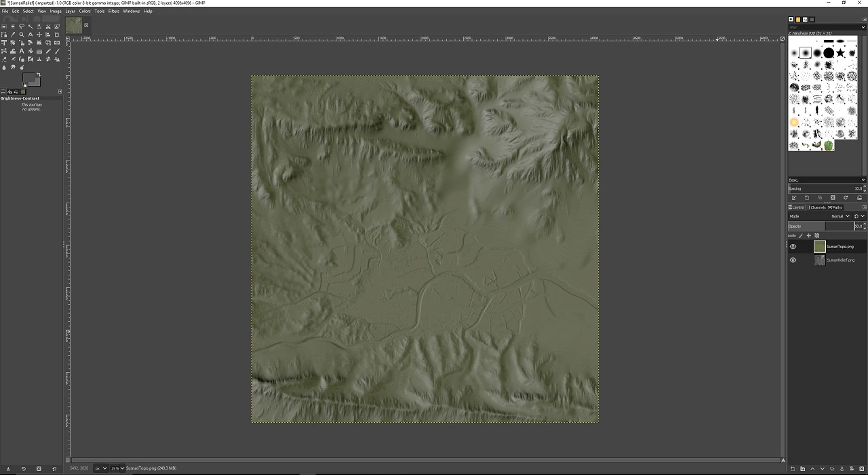The height and width of the screenshot is (475, 868).
Task: Select the Move tool
Action: pyautogui.click(x=39, y=35)
